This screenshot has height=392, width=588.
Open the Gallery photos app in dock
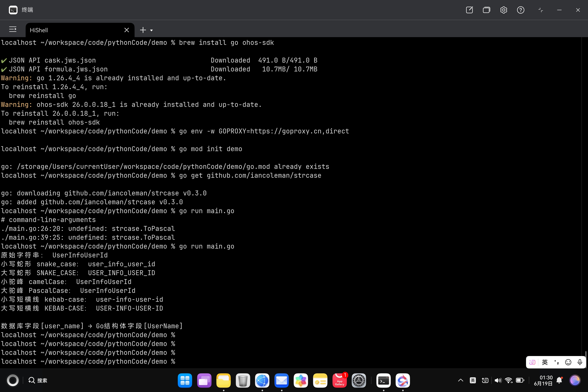[x=301, y=381]
